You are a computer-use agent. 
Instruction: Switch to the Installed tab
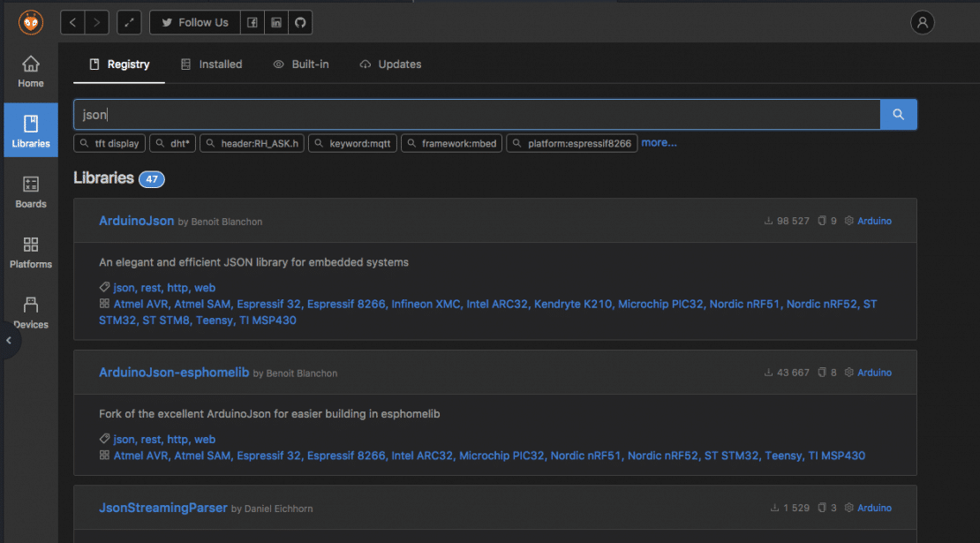pos(211,64)
